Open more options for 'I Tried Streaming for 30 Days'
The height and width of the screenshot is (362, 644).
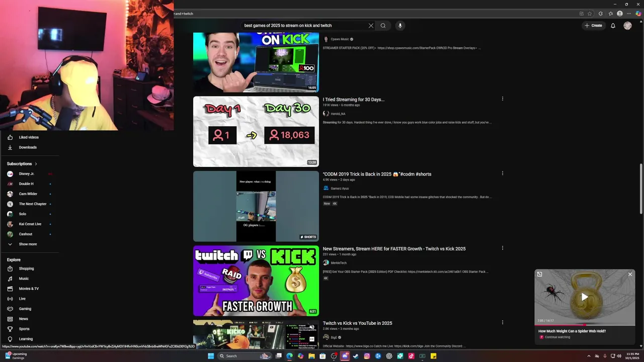[502, 99]
